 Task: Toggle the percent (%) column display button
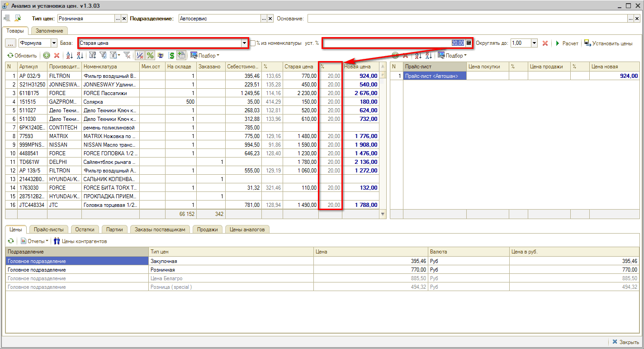coord(150,56)
